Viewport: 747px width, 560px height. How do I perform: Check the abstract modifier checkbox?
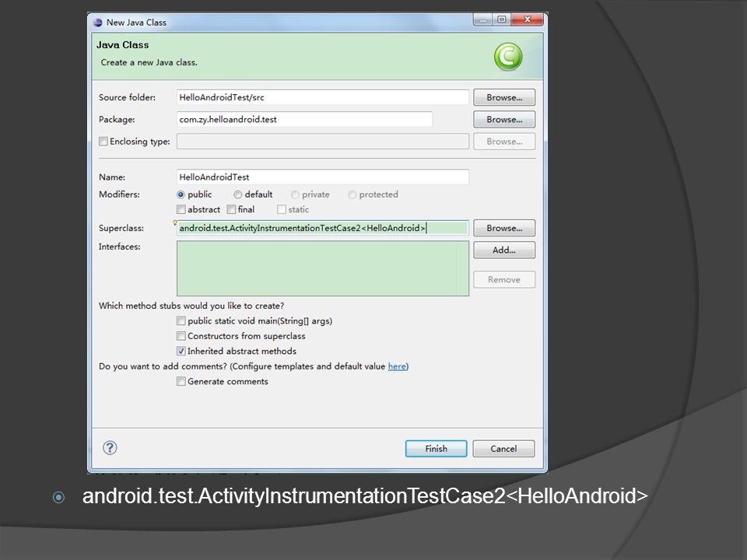click(181, 209)
